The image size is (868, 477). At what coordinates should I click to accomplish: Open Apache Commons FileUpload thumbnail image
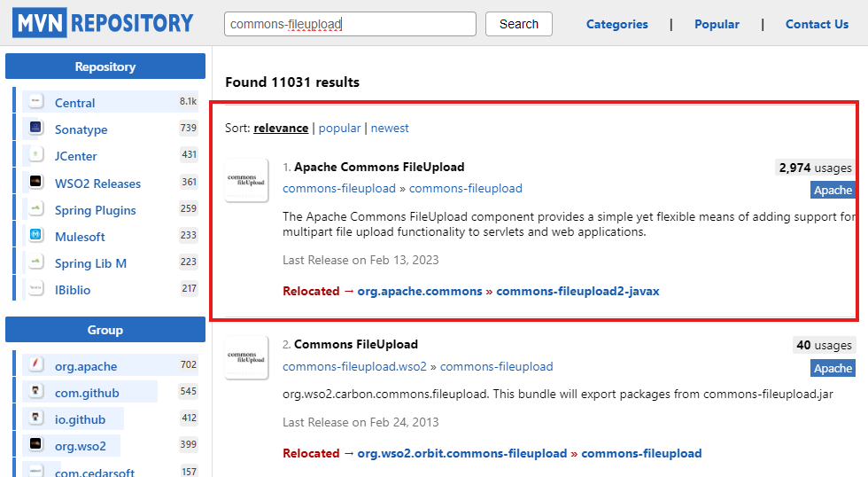pos(247,180)
